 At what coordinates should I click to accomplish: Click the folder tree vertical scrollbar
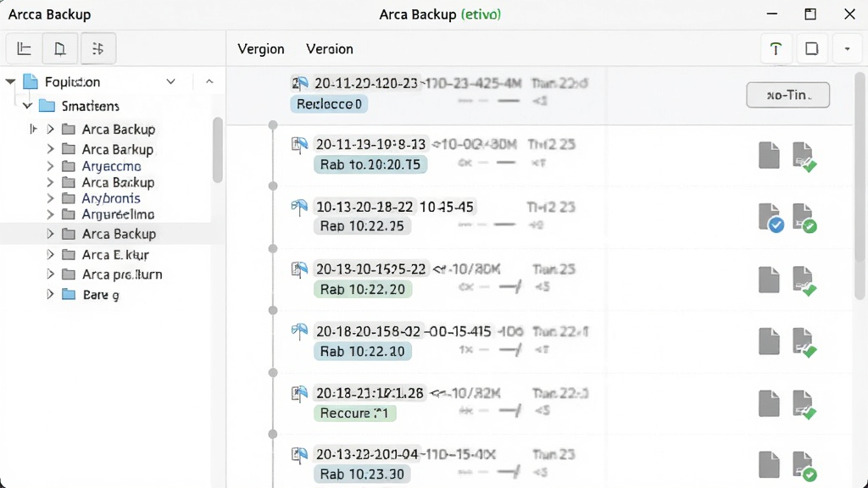(218, 151)
